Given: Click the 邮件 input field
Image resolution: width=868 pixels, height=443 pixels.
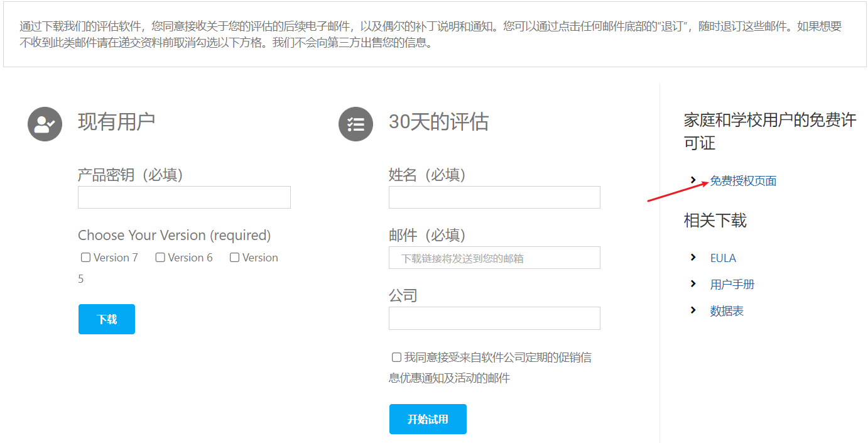Looking at the screenshot, I should click(494, 258).
